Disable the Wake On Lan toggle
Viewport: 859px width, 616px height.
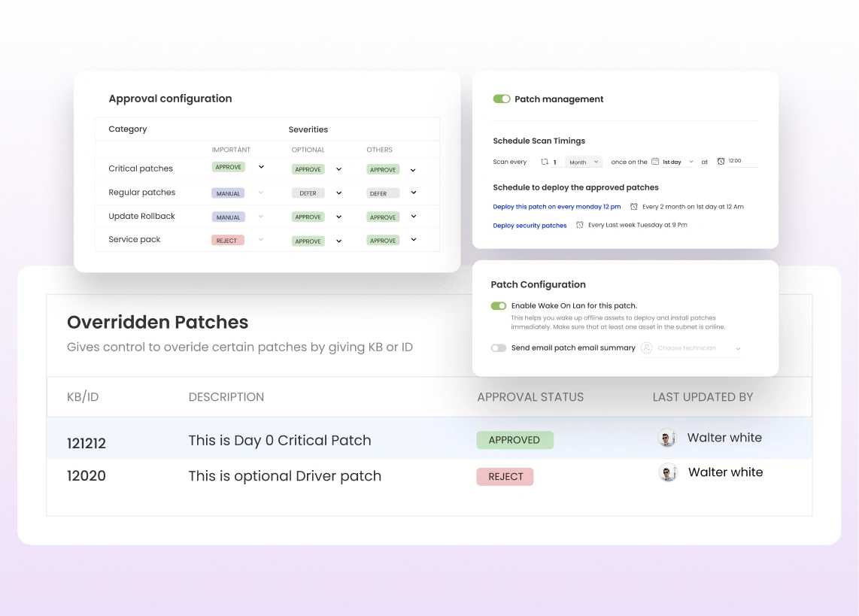point(499,306)
